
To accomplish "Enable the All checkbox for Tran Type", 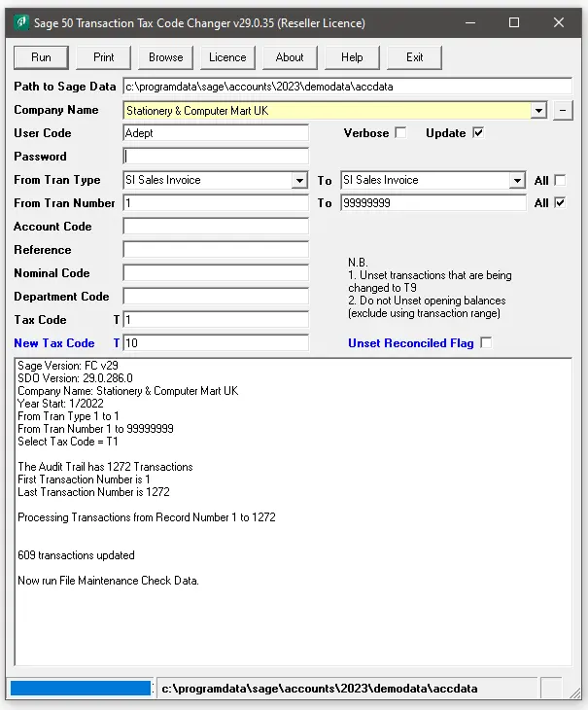I will (x=560, y=180).
